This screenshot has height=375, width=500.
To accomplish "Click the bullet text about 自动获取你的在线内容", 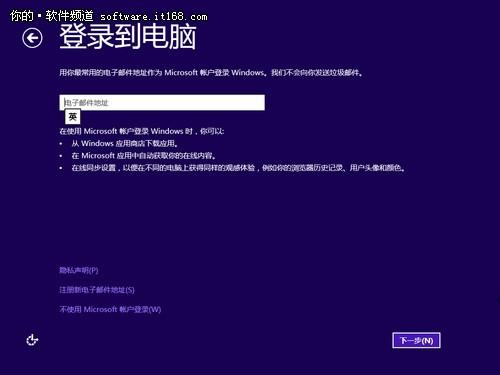I will (144, 156).
